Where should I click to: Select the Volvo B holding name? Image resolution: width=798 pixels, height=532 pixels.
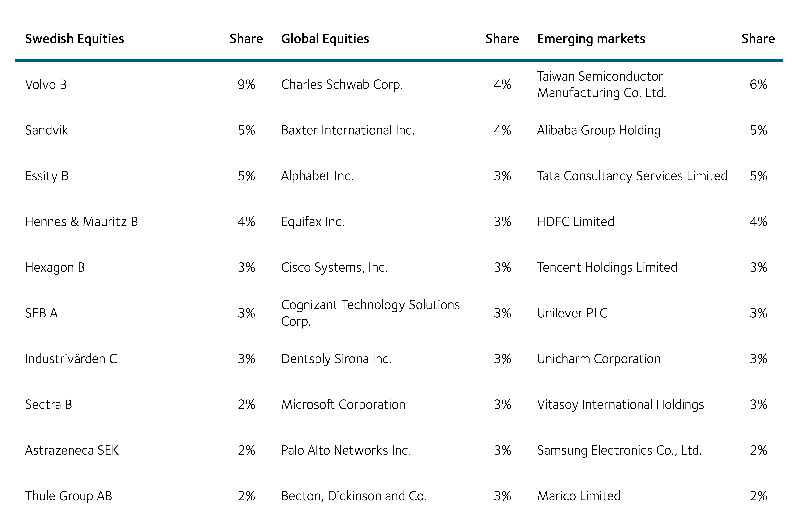(46, 84)
